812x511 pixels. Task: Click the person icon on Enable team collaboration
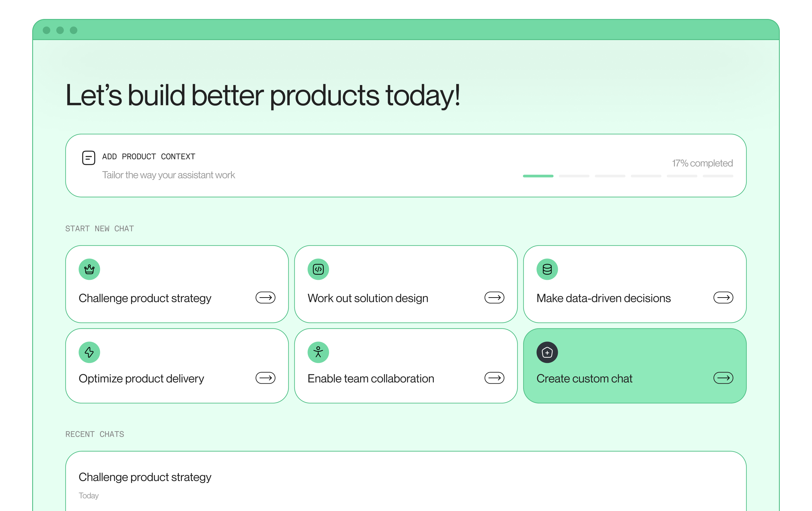click(318, 352)
